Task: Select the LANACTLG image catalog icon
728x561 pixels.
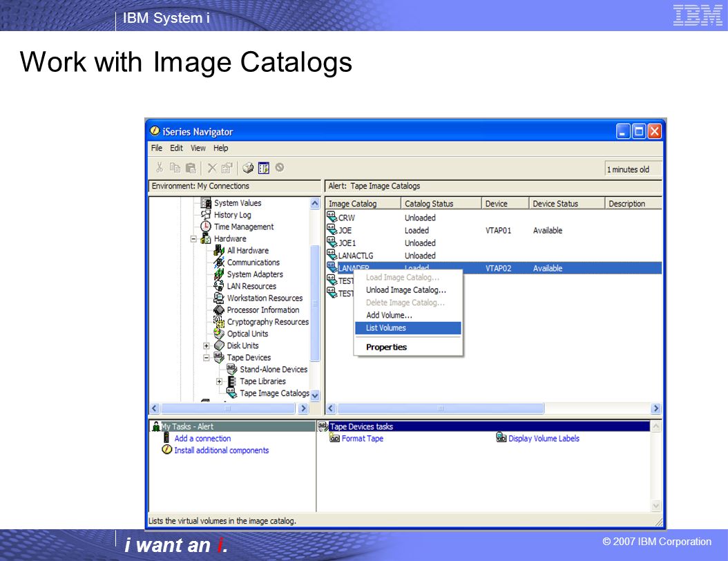Action: pyautogui.click(x=332, y=254)
